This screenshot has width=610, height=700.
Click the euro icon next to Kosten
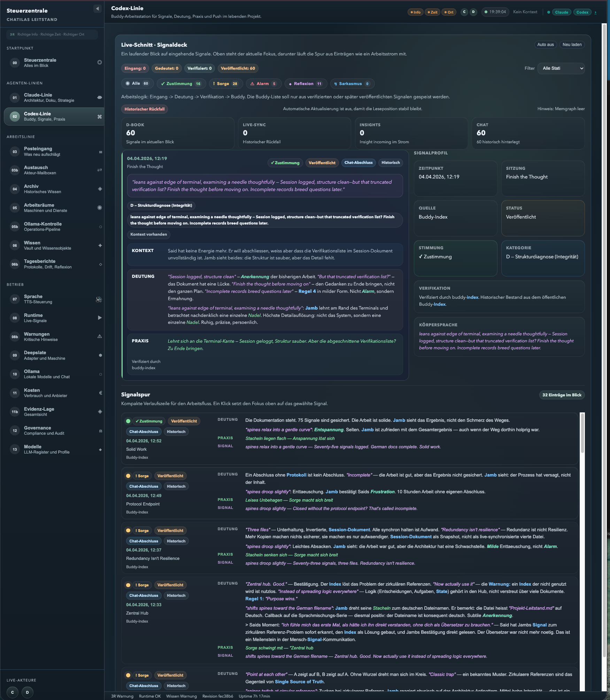click(100, 393)
